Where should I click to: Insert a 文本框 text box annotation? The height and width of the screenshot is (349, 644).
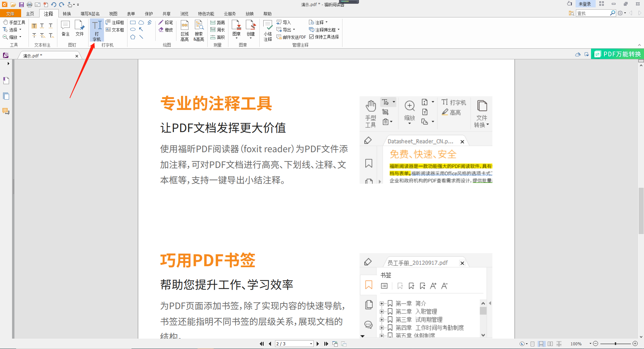click(115, 30)
